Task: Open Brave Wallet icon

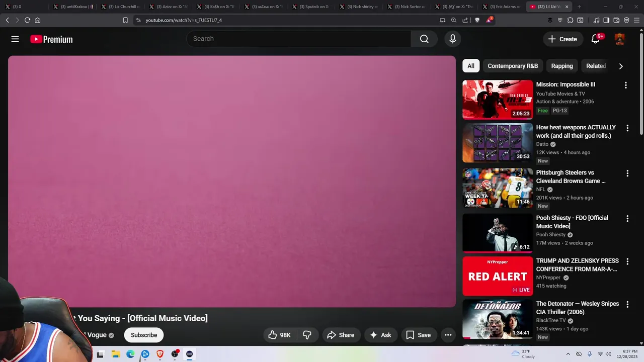Action: pyautogui.click(x=616, y=20)
